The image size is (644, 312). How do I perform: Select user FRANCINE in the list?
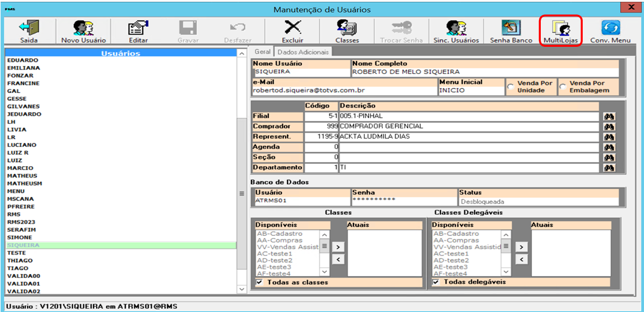point(121,83)
